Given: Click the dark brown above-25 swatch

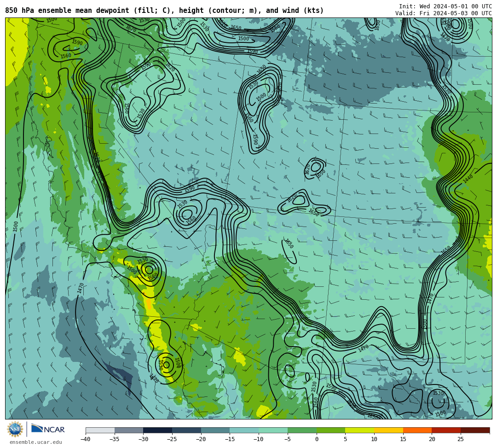Looking at the screenshot, I should [x=475, y=430].
